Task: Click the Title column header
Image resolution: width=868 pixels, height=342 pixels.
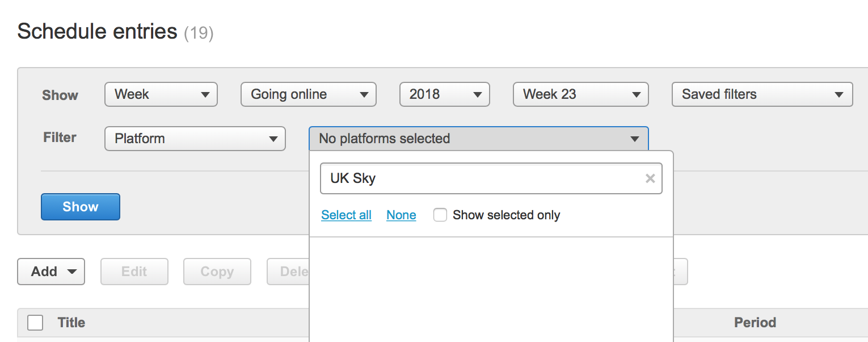Action: click(71, 322)
